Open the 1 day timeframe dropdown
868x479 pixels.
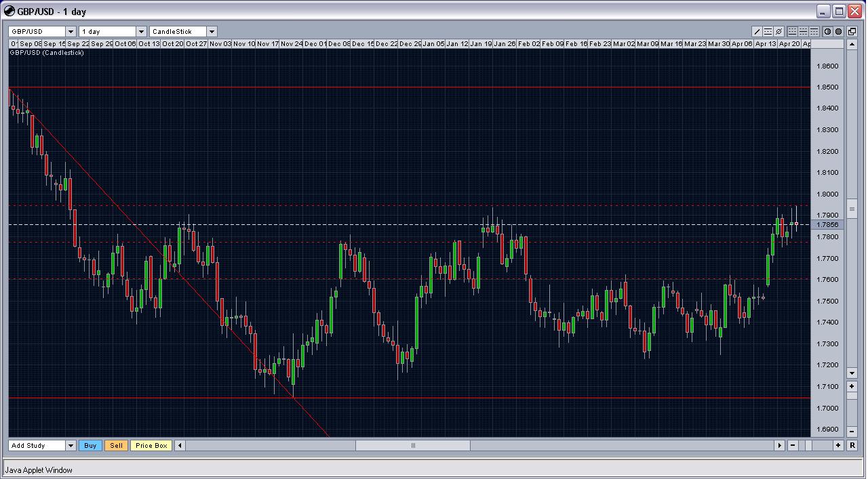141,32
